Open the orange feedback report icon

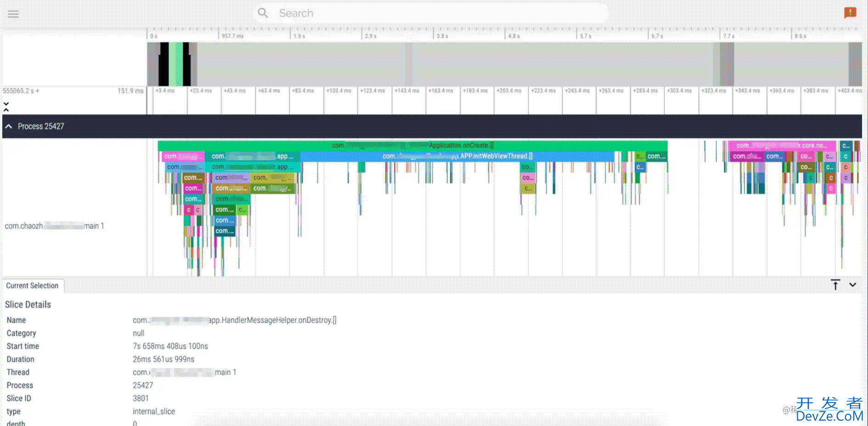coord(850,12)
